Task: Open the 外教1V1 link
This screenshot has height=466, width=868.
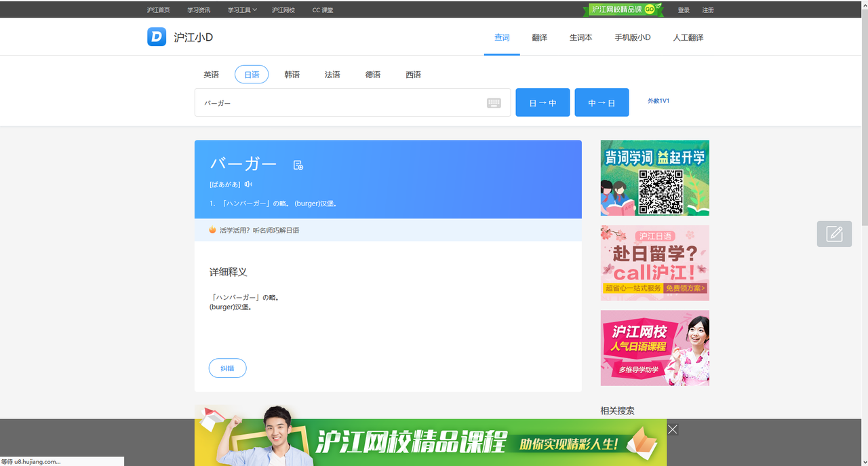Action: tap(658, 101)
